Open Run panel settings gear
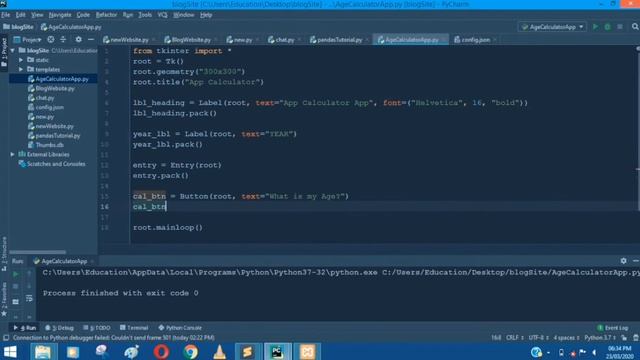Viewport: 640px width, 360px height. coord(623,261)
